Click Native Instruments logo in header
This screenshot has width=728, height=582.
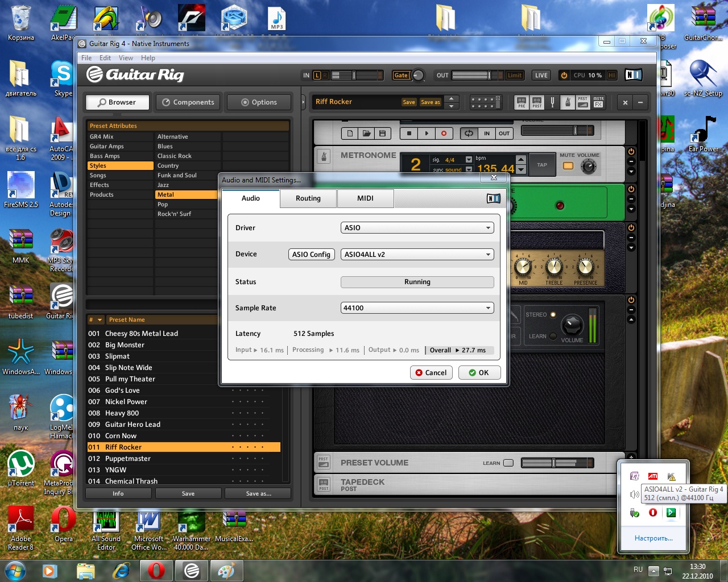633,75
